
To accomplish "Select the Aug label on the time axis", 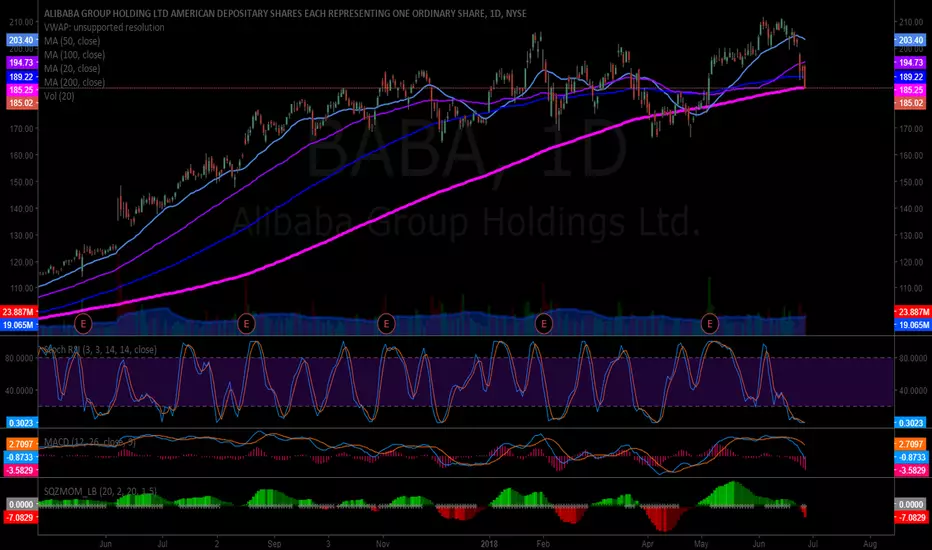I will tap(870, 544).
